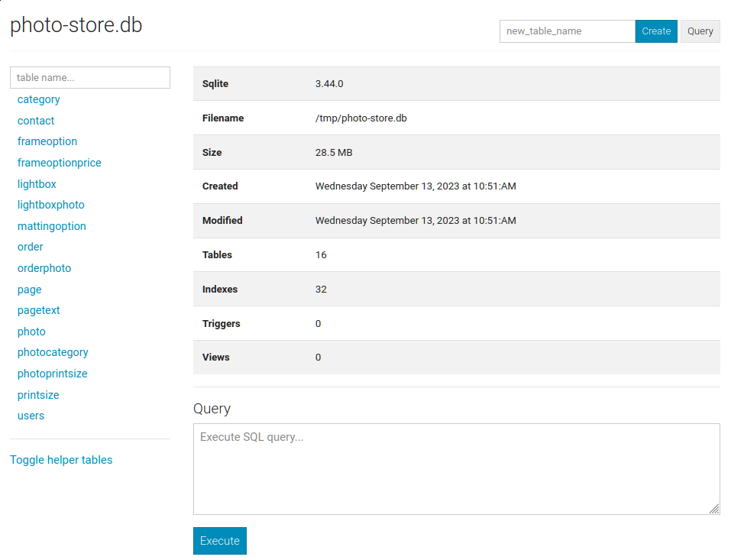Open the category table
731x560 pixels.
(x=39, y=99)
